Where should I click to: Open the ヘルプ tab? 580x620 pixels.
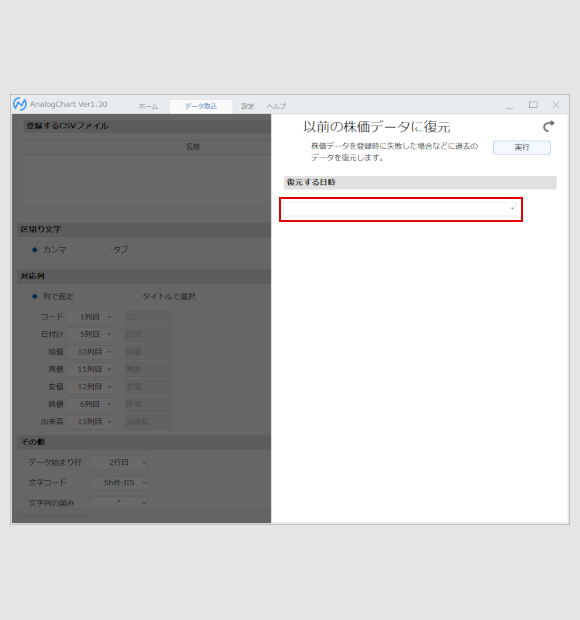[276, 106]
